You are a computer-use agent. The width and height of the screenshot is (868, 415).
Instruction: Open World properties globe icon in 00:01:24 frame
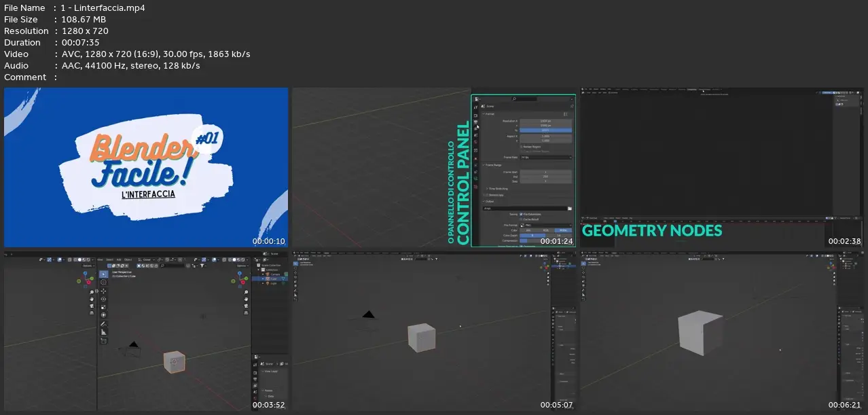tap(475, 142)
